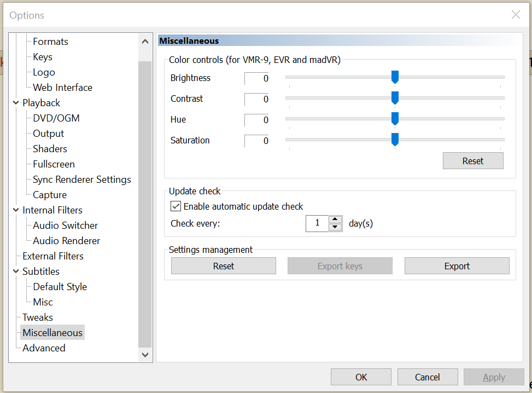This screenshot has width=532, height=393.
Task: Disable automatic update check checkbox
Action: point(176,206)
